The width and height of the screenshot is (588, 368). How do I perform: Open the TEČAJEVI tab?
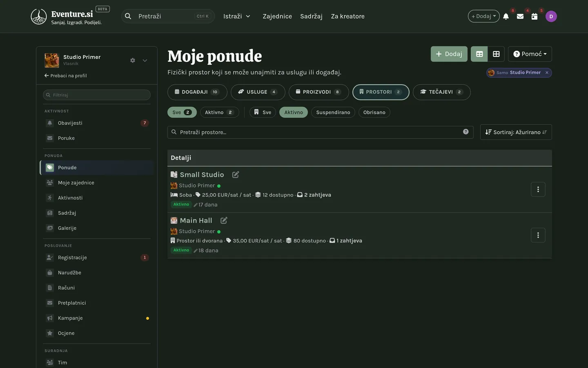point(442,92)
